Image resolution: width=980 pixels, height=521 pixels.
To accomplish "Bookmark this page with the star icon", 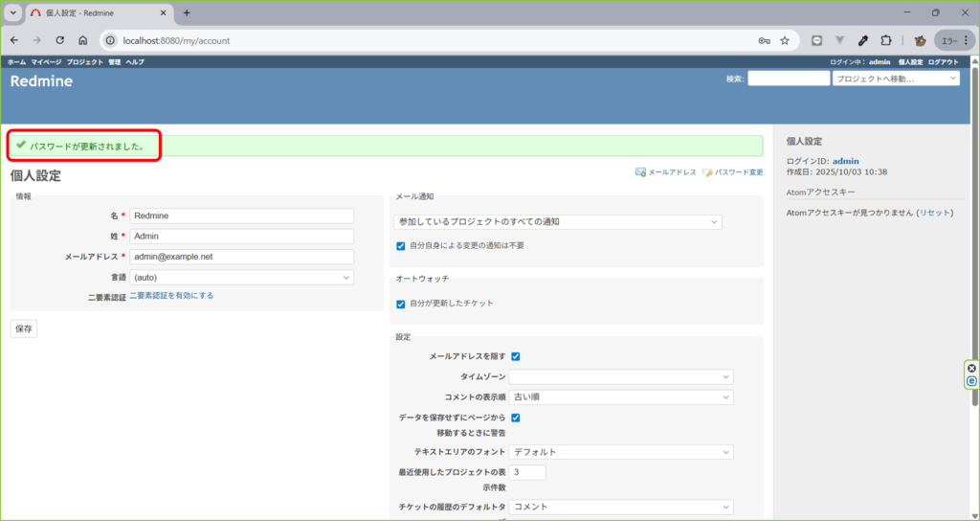I will (785, 40).
